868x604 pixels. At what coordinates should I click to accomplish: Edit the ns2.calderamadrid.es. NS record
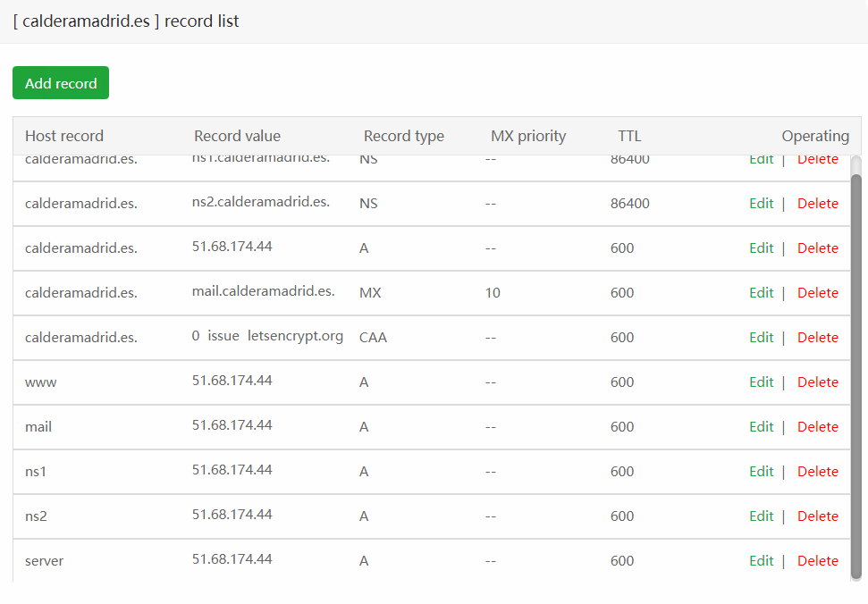761,204
